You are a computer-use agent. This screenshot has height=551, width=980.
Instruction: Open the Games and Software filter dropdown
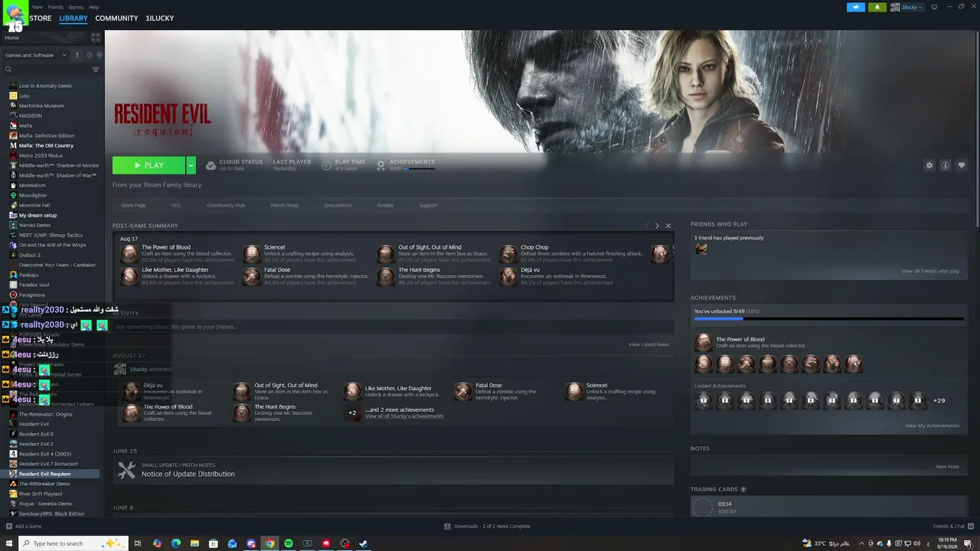[x=36, y=55]
